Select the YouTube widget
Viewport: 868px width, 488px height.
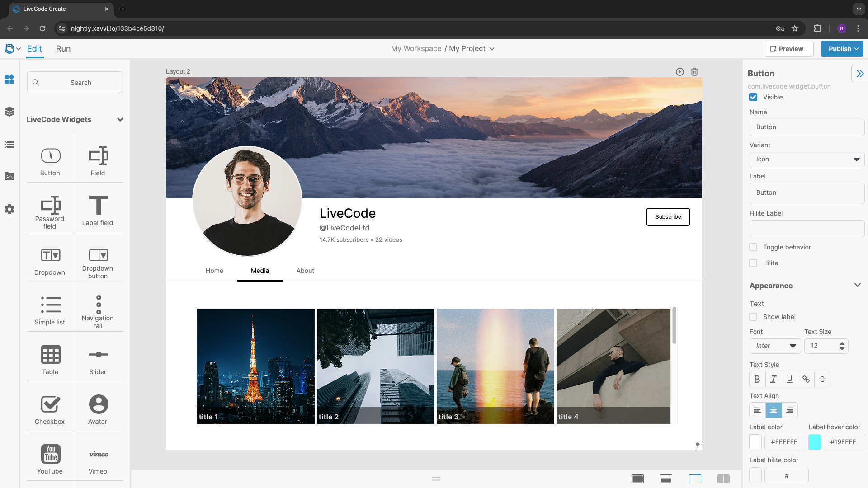50,458
